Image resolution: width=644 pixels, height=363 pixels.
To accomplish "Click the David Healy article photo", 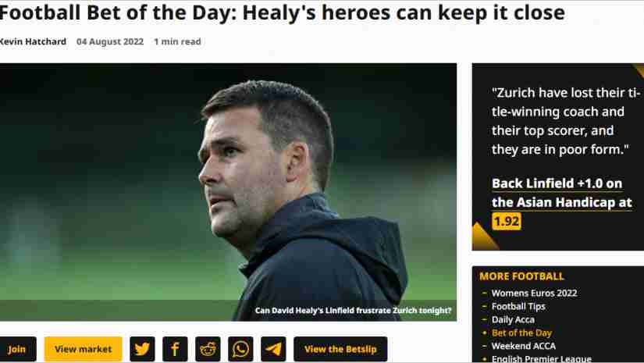I will [228, 192].
